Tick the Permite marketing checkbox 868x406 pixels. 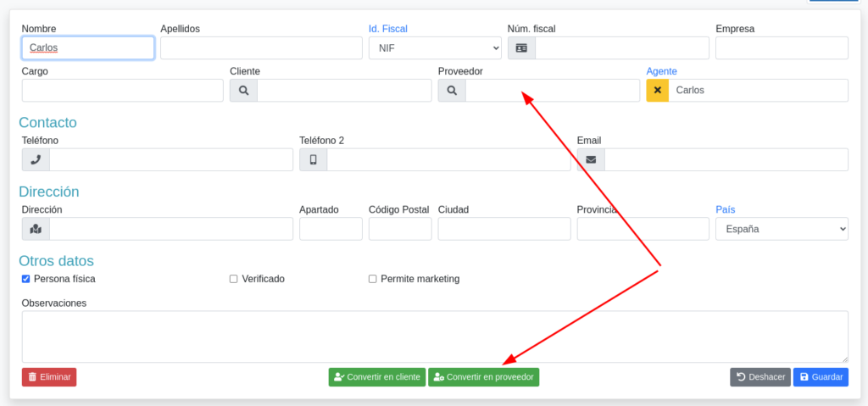[373, 279]
